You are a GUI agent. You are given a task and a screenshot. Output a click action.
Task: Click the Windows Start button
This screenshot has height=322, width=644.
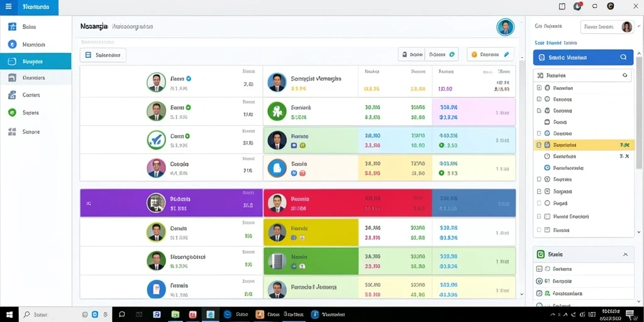tap(9, 314)
